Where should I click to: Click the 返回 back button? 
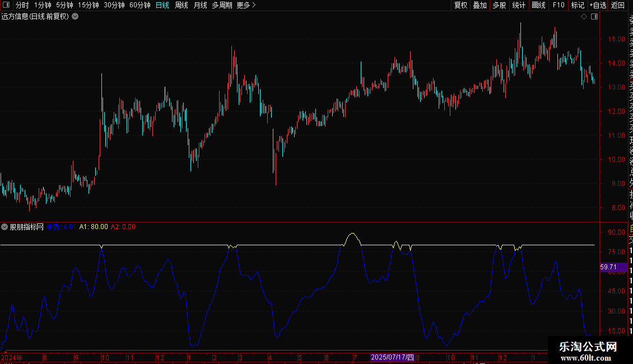pos(618,5)
